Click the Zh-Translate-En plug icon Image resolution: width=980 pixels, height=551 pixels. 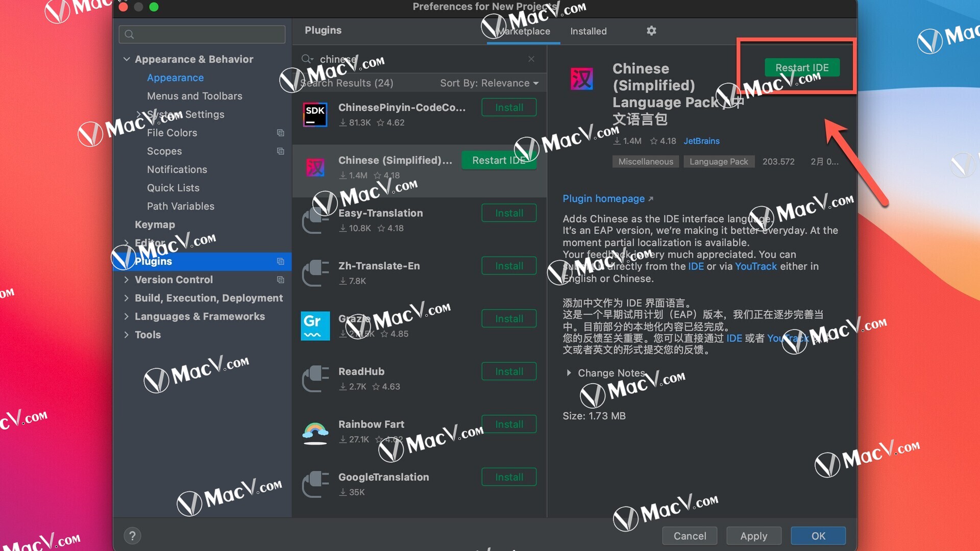[315, 273]
